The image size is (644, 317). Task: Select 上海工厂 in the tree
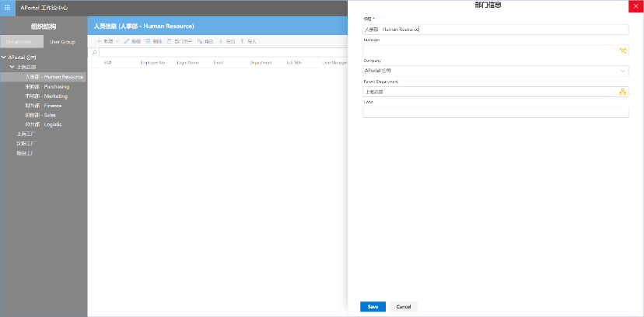[x=26, y=134]
